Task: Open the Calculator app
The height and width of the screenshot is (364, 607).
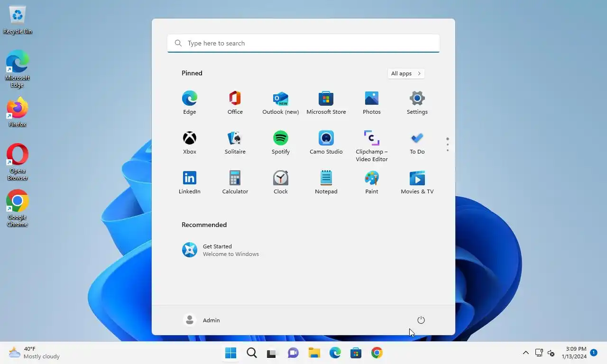Action: pos(235,182)
